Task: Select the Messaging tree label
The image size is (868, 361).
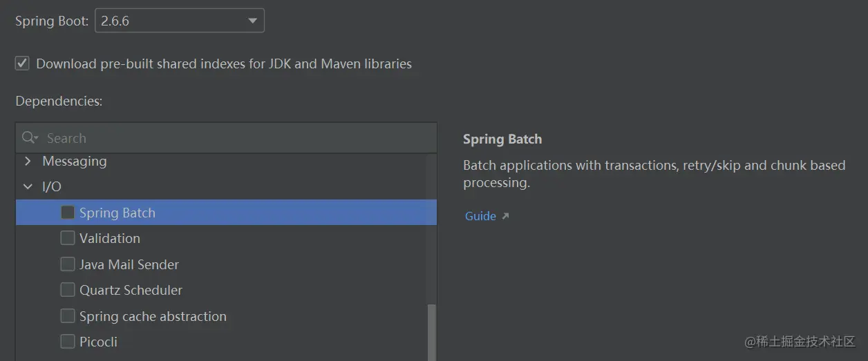Action: point(75,162)
